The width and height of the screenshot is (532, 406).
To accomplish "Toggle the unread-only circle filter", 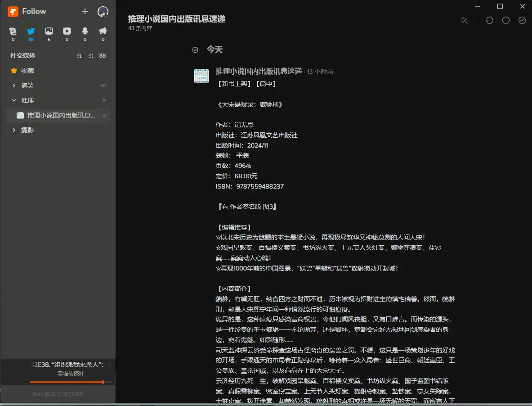I will click(x=505, y=20).
